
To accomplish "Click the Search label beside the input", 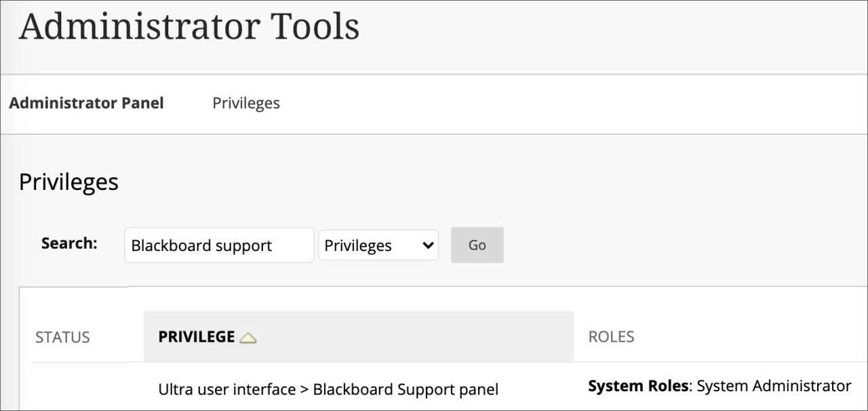I will point(68,243).
